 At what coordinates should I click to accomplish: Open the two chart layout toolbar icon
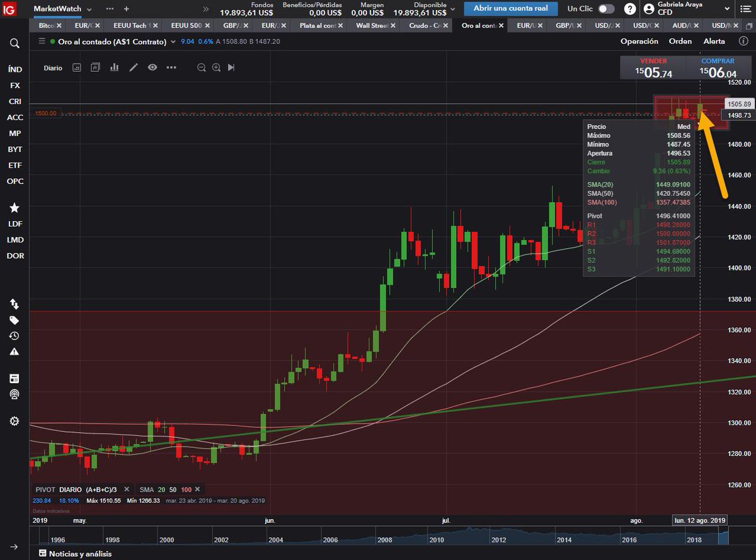pyautogui.click(x=95, y=67)
